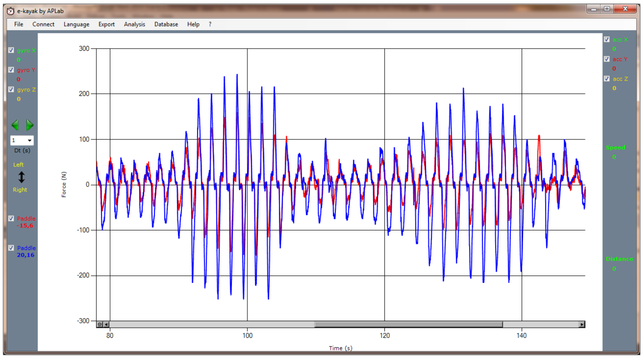Open the Analysis menu

point(134,24)
